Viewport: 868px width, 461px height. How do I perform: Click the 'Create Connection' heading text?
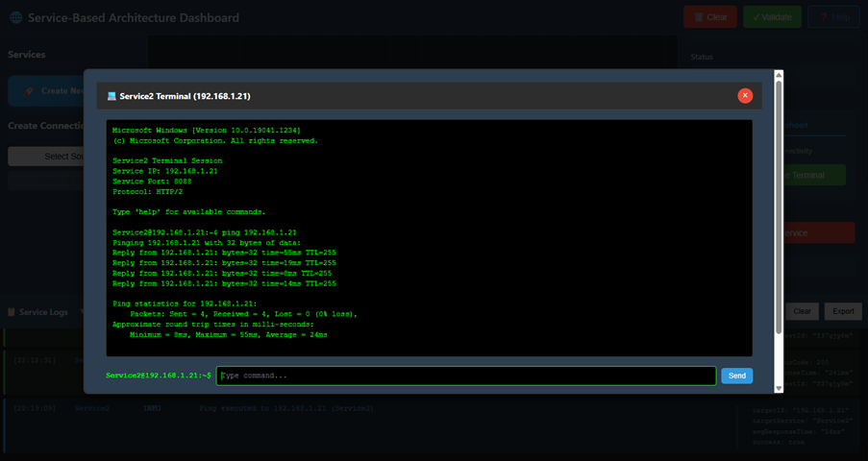[x=46, y=126]
